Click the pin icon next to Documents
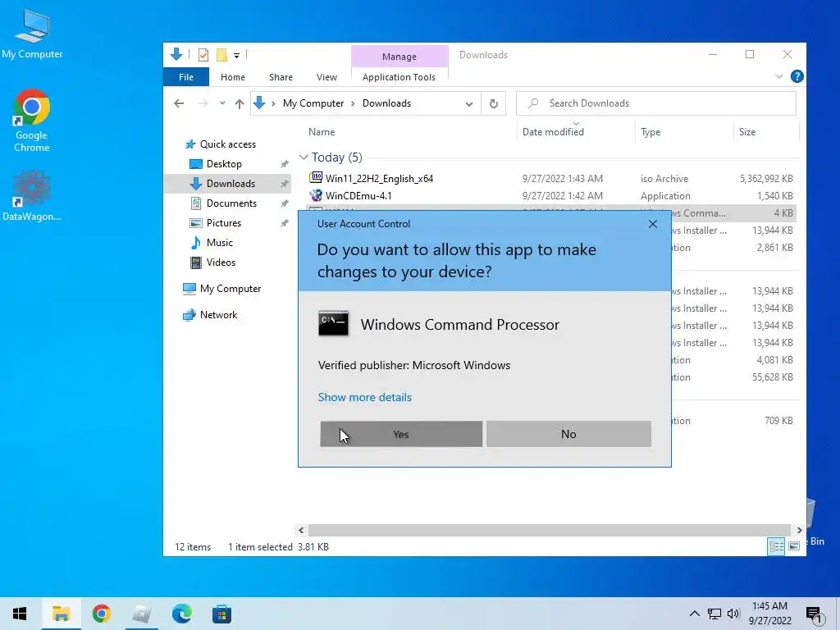Viewport: 840px width, 630px height. (x=284, y=203)
